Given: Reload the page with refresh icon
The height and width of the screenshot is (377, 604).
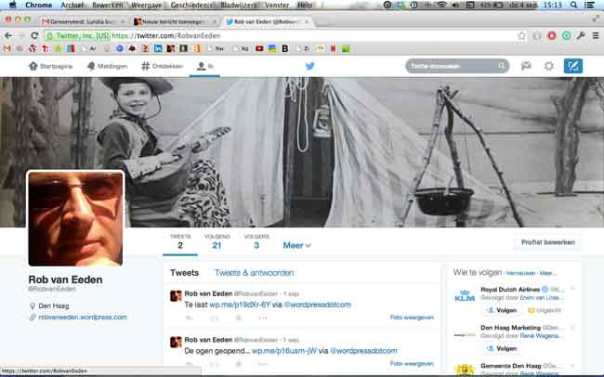Looking at the screenshot, I should coord(34,36).
